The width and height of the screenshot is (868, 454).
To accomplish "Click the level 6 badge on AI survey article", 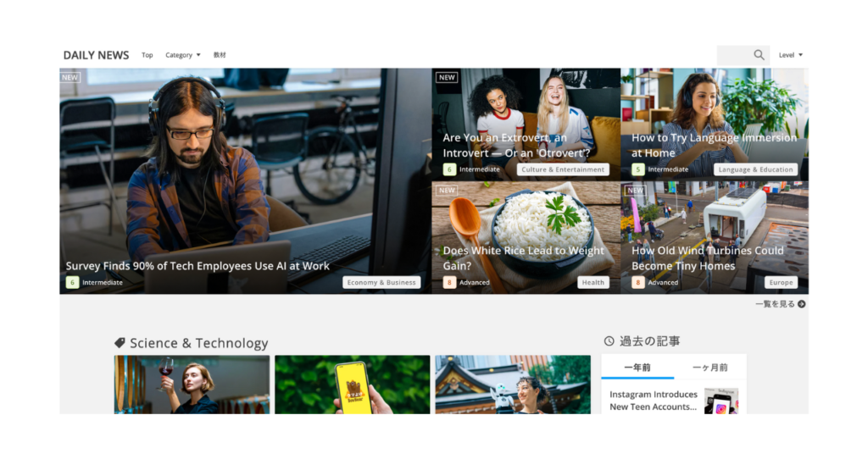I will (x=72, y=283).
